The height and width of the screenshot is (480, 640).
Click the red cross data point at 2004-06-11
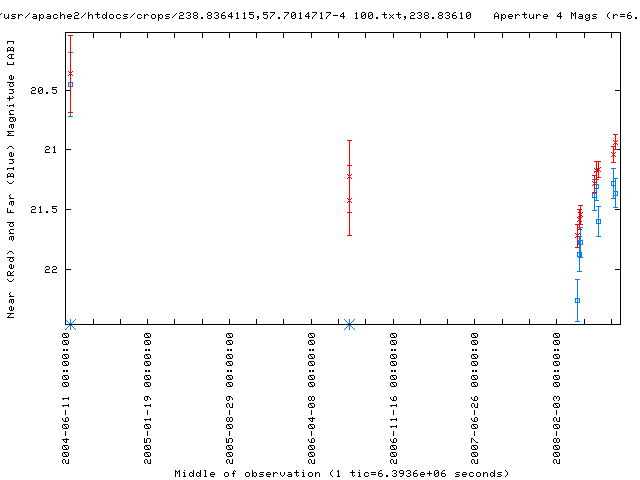(71, 73)
